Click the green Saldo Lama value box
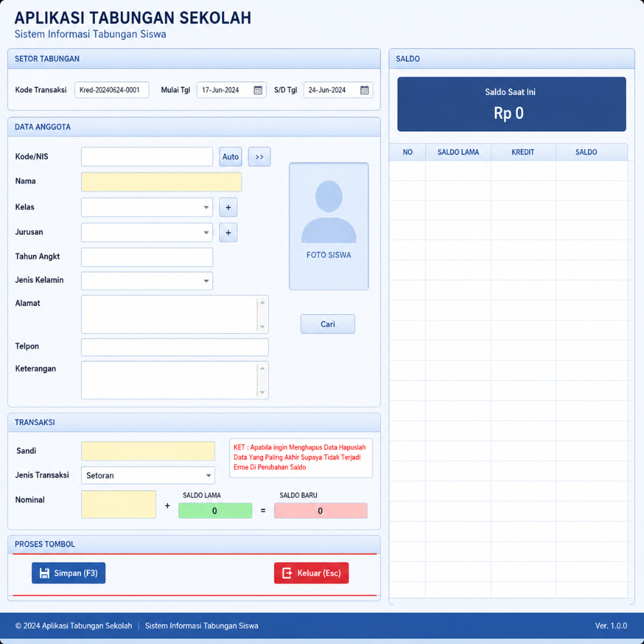The height and width of the screenshot is (644, 644). click(x=215, y=511)
